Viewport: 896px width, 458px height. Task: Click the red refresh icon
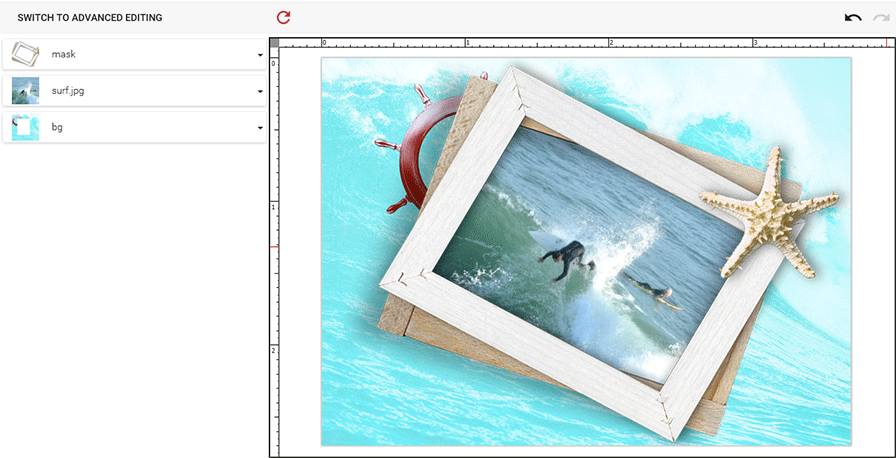coord(283,18)
